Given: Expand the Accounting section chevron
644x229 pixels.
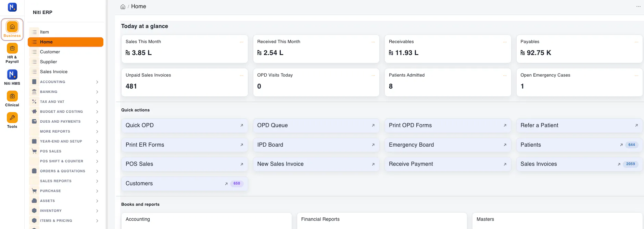Looking at the screenshot, I should click(97, 82).
